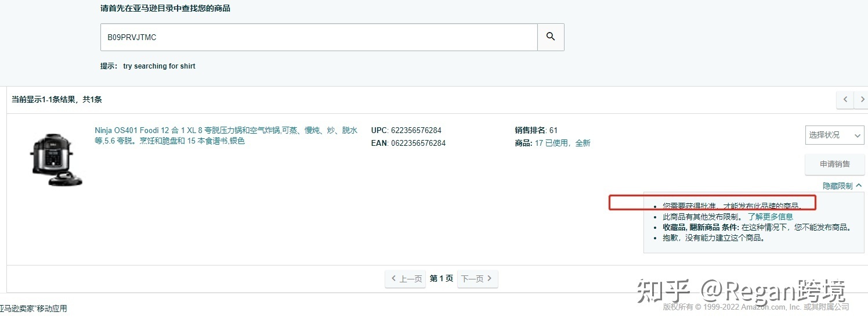The width and height of the screenshot is (868, 330).
Task: Click the 下一页 pagination button
Action: [x=478, y=279]
